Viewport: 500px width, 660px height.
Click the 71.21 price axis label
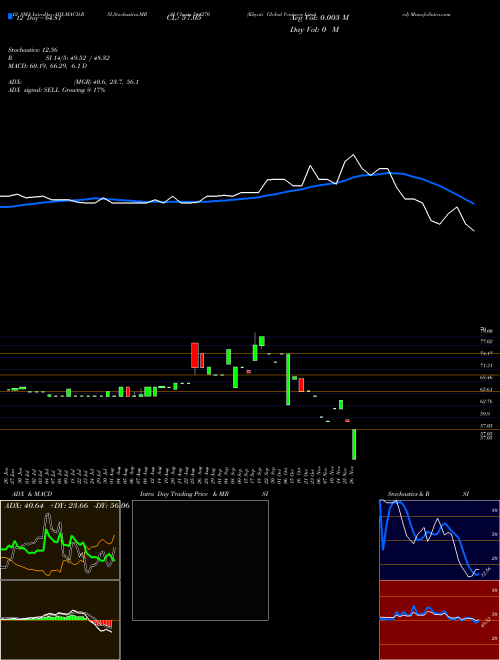coord(486,365)
